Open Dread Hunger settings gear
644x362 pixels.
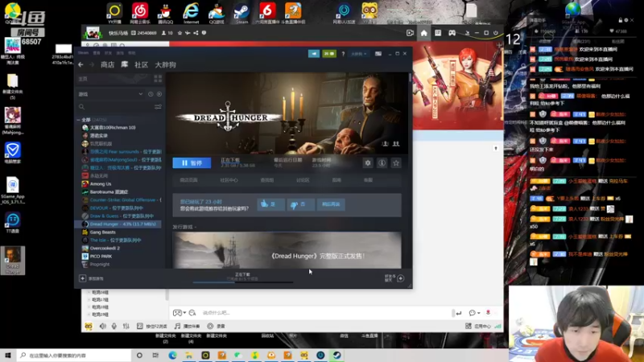[x=368, y=163]
